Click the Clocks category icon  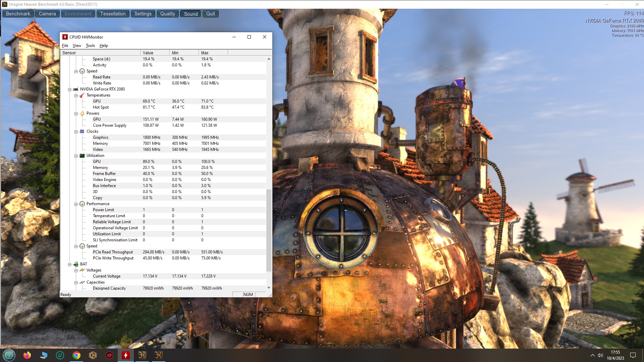(82, 131)
